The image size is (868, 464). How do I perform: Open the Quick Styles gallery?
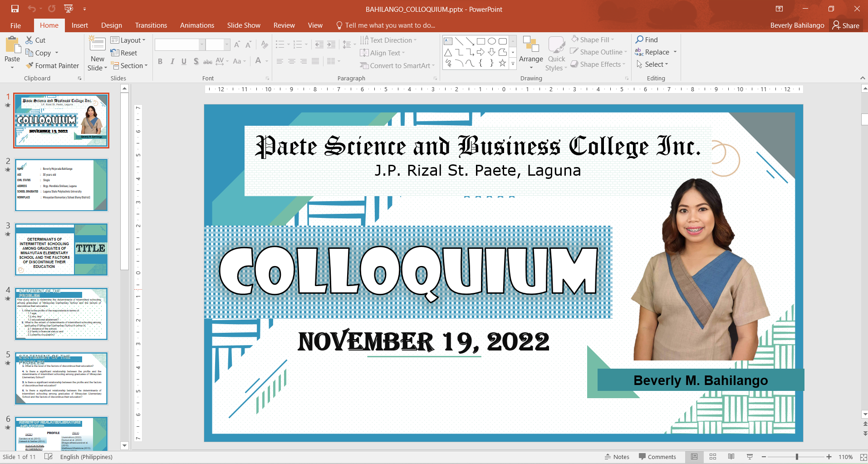556,54
